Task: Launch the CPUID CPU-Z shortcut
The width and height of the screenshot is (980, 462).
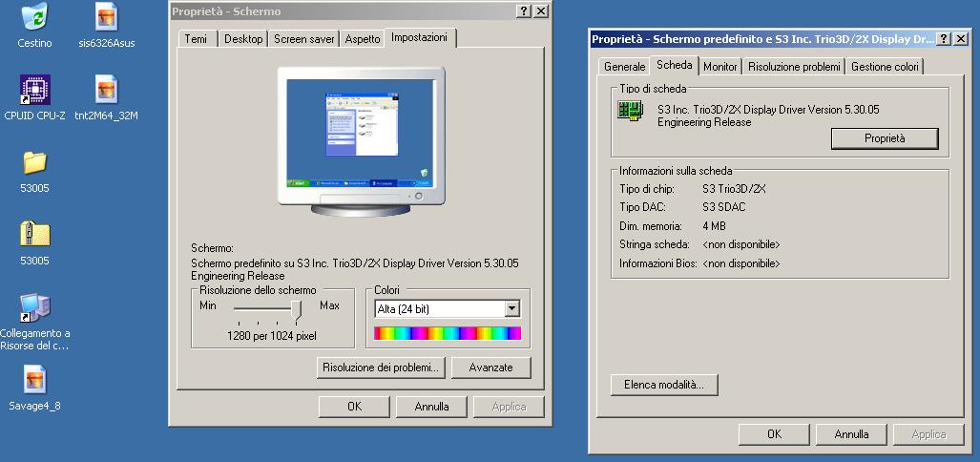Action: pos(35,90)
